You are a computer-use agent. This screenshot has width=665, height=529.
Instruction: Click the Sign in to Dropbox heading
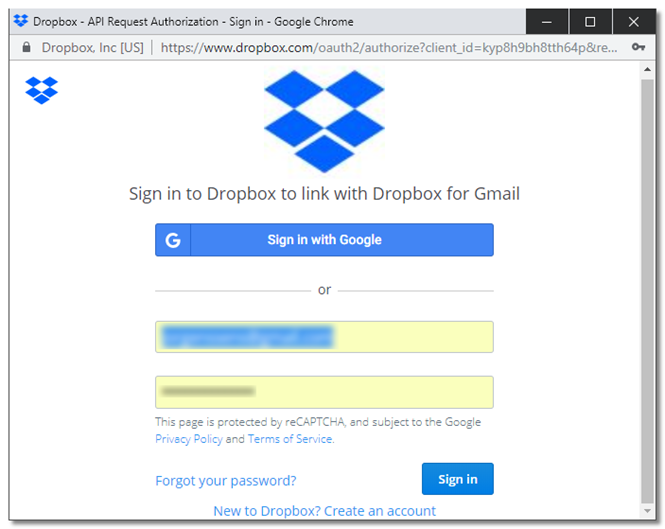(324, 194)
